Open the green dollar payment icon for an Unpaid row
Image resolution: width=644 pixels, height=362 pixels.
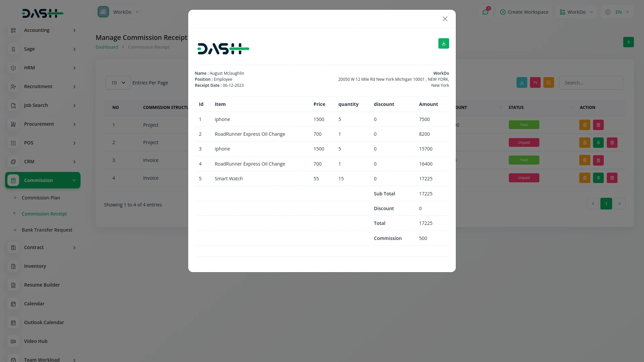598,142
